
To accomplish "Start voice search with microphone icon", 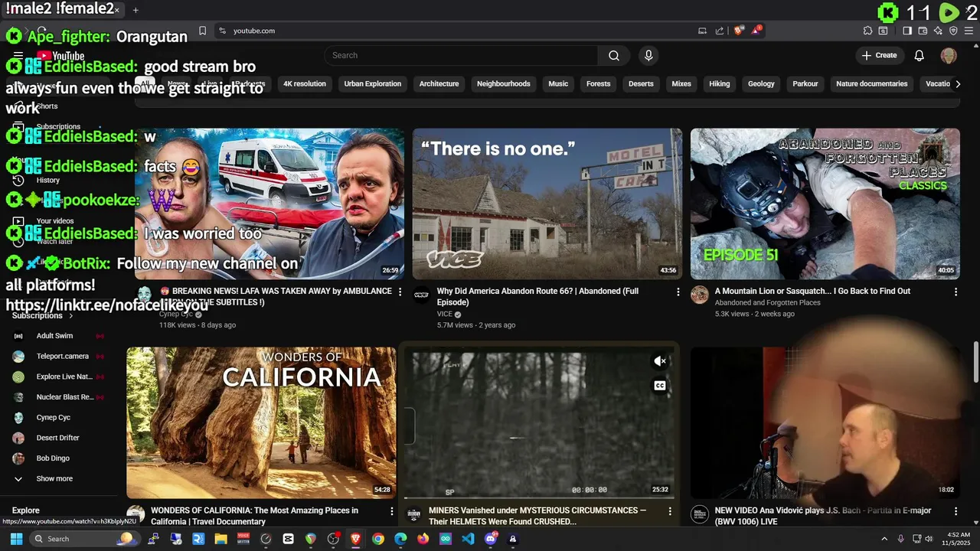I will click(x=648, y=55).
